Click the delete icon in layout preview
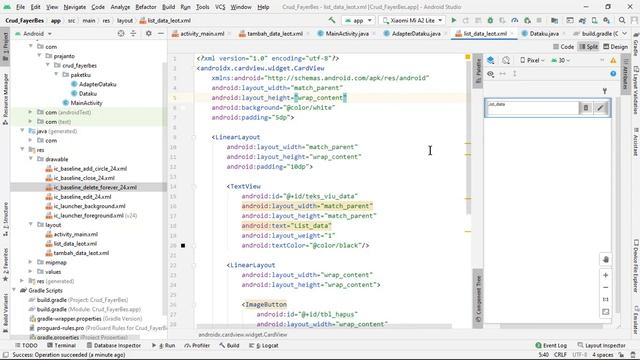Viewport: 640px width, 360px height. click(x=586, y=108)
